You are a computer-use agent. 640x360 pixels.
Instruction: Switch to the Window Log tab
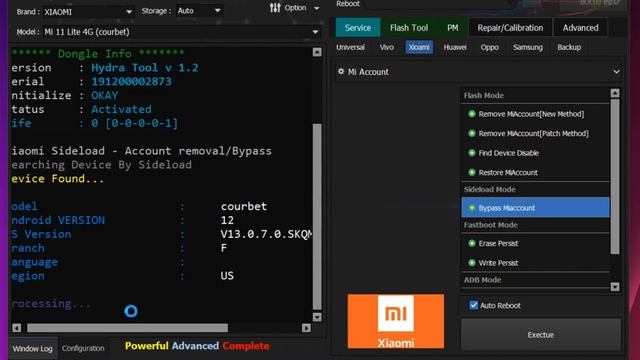pyautogui.click(x=33, y=349)
